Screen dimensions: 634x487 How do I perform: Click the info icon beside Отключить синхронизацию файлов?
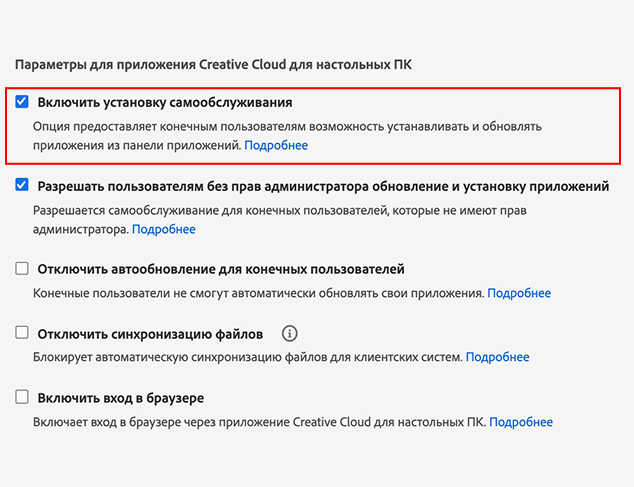coord(290,333)
